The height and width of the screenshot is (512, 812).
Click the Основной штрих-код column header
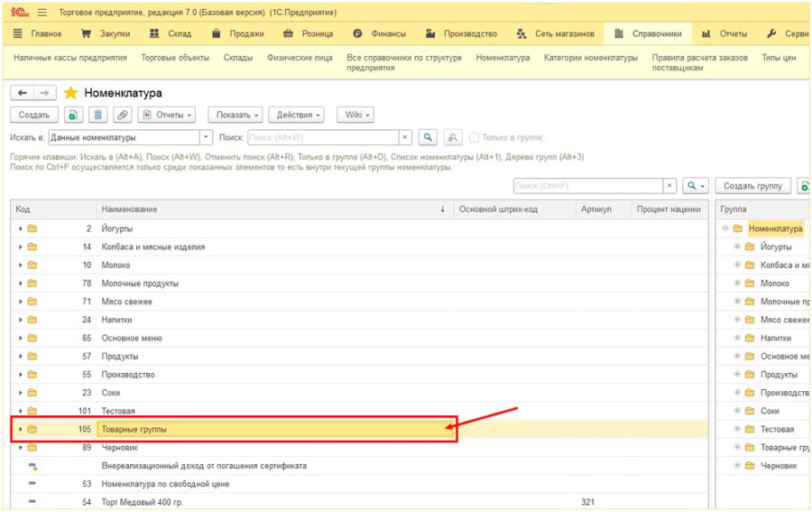pos(515,209)
